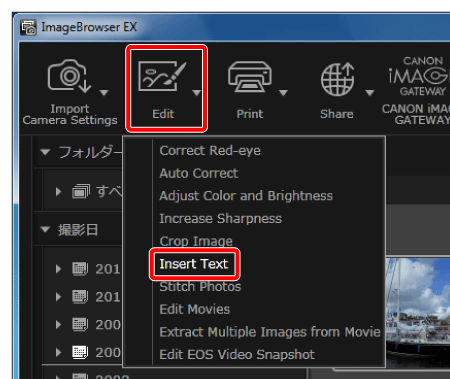This screenshot has width=450, height=379.
Task: Expand the second 201 date entry
Action: pyautogui.click(x=59, y=297)
